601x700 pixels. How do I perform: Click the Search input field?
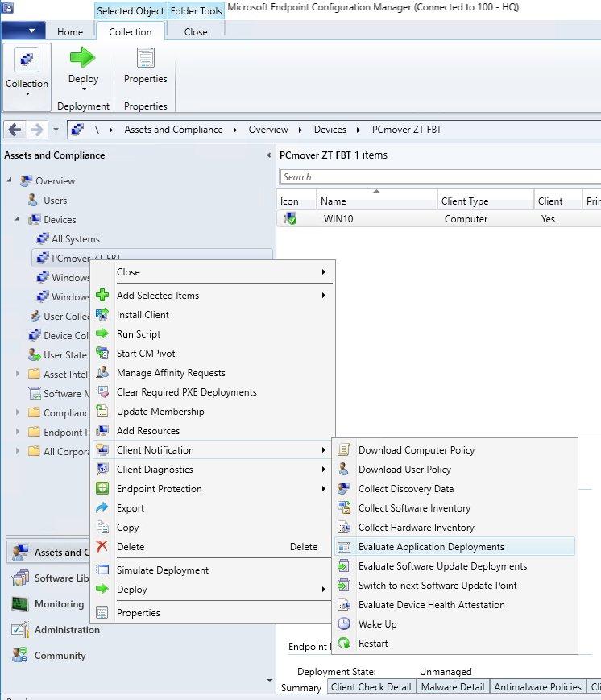440,176
